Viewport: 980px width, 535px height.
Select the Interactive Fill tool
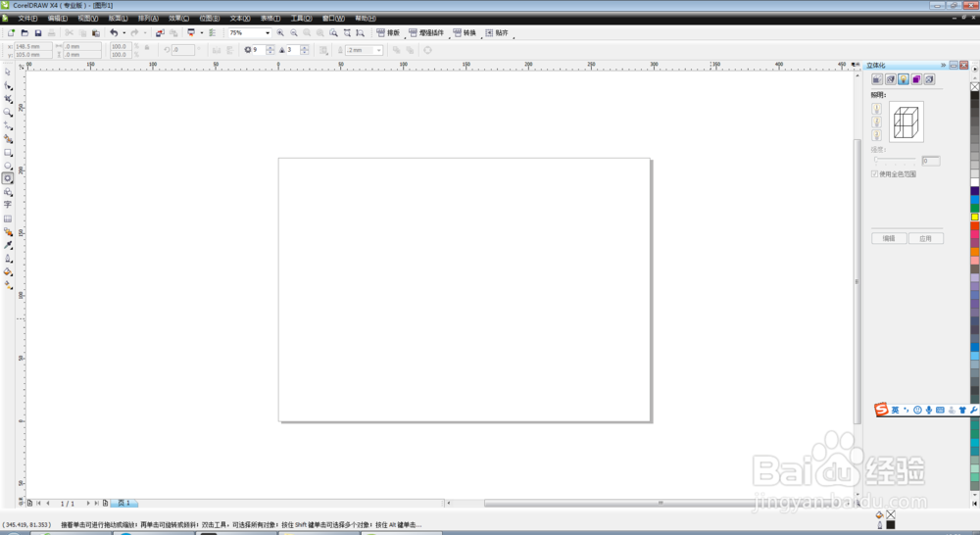click(x=8, y=285)
